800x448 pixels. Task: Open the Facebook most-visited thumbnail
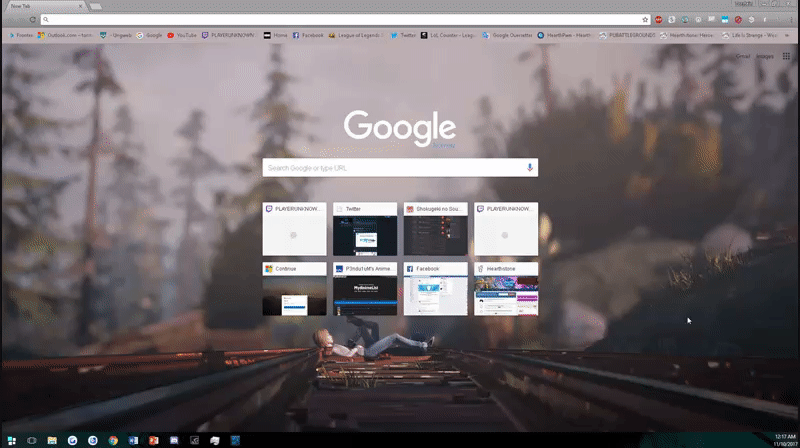[435, 289]
